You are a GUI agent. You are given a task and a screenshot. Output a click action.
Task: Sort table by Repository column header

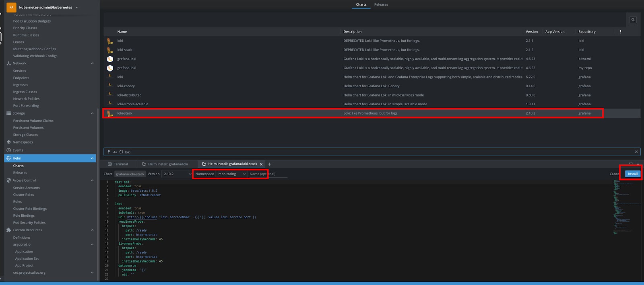pyautogui.click(x=587, y=32)
